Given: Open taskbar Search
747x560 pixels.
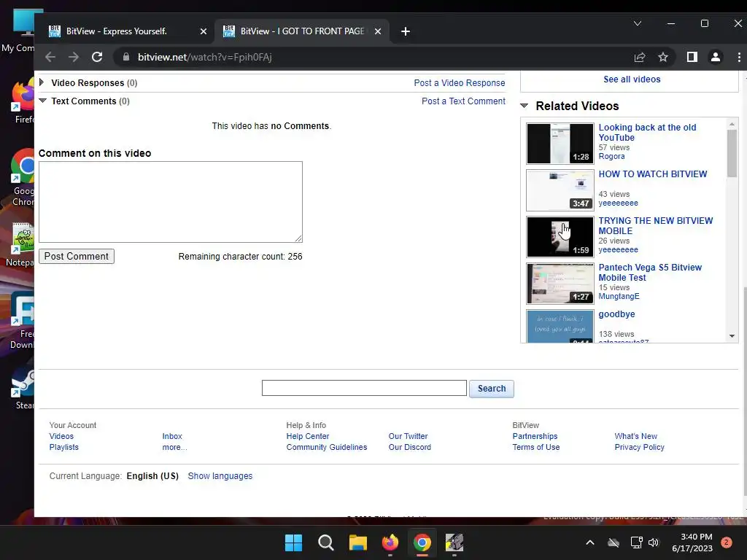Looking at the screenshot, I should coord(326,542).
